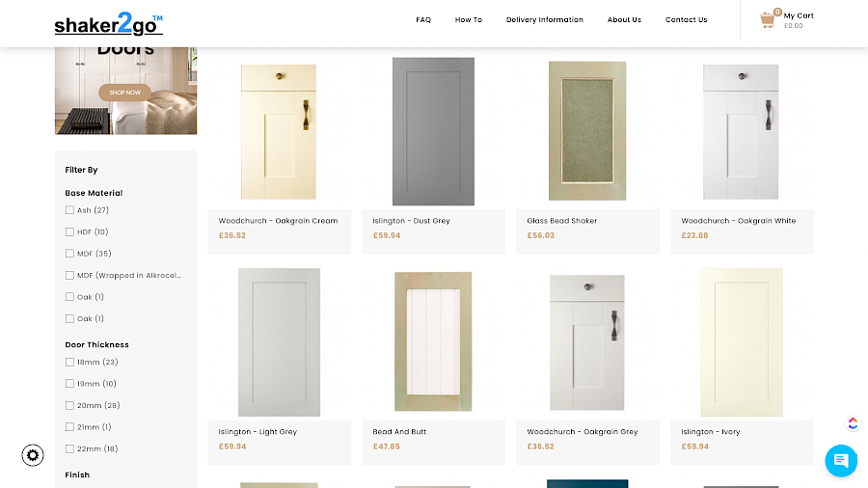The image size is (868, 488).
Task: Enable the HDF (10) filter checkbox
Action: tap(69, 231)
